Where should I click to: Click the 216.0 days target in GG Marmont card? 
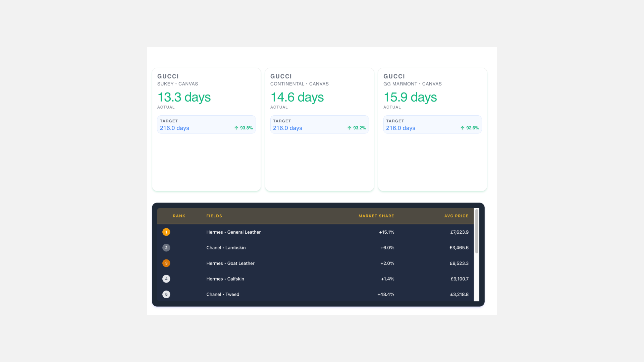(400, 128)
